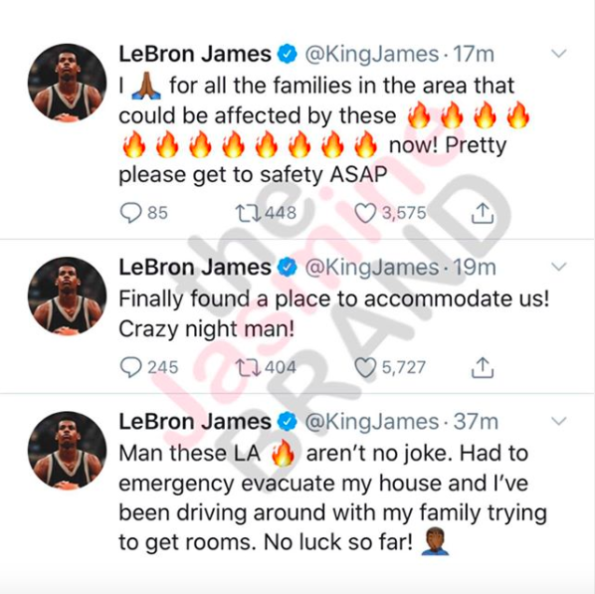Reply to the tweet with 245 comments

point(131,367)
